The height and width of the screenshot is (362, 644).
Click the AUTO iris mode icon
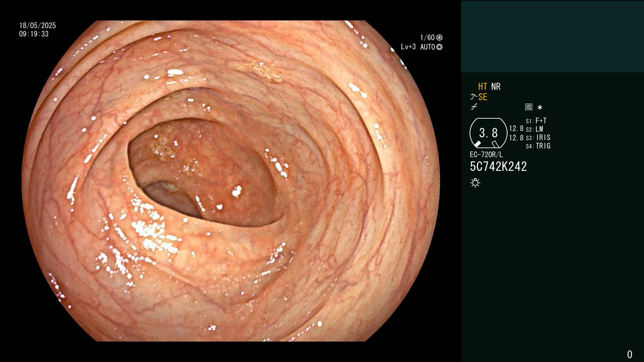(439, 47)
